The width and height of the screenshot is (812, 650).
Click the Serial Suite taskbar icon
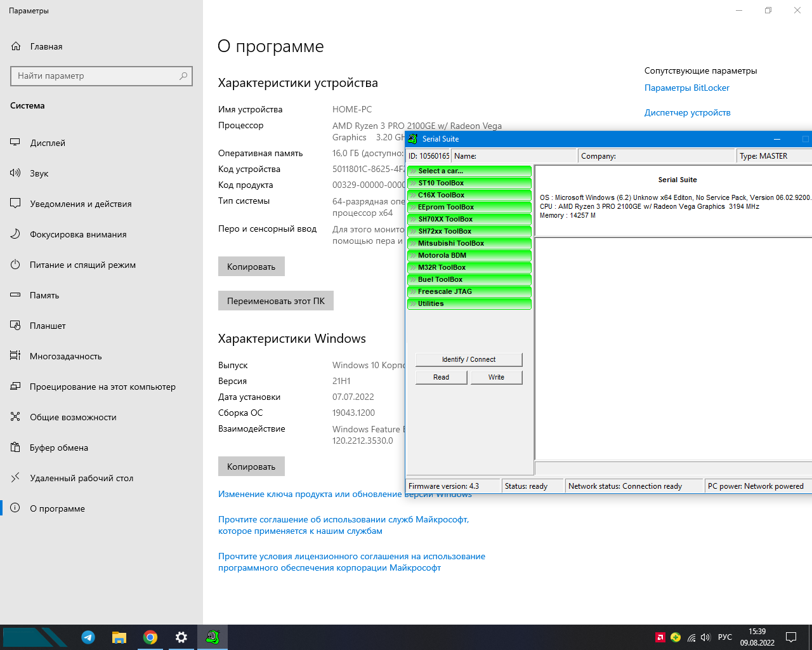pyautogui.click(x=213, y=637)
